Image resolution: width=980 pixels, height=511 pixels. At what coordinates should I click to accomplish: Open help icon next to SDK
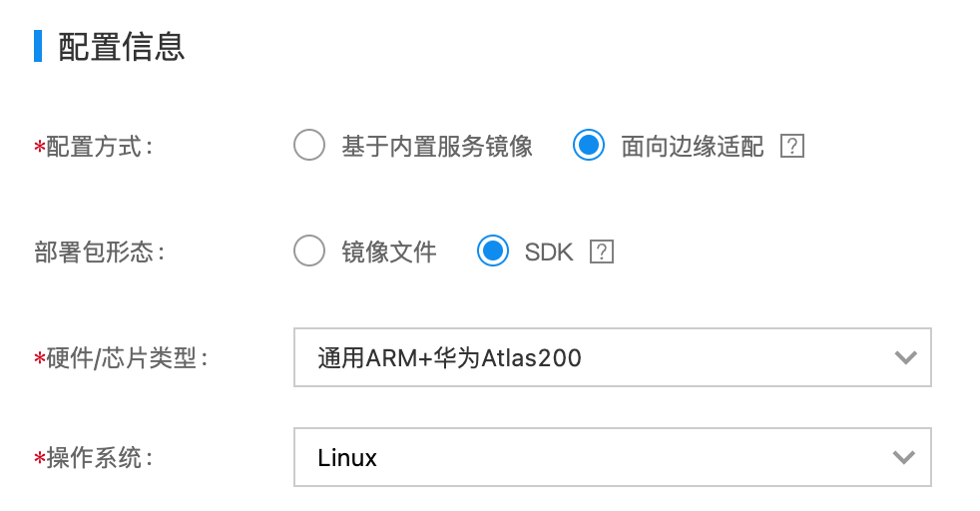click(601, 252)
